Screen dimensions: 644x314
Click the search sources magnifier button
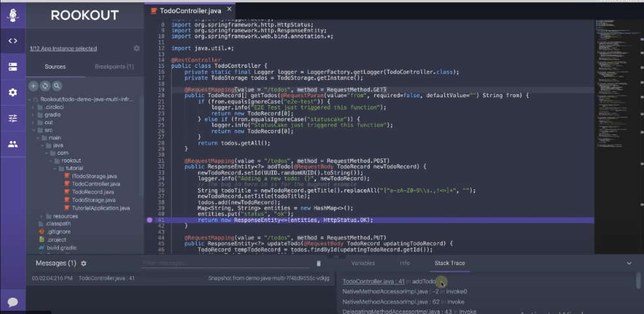click(x=57, y=86)
